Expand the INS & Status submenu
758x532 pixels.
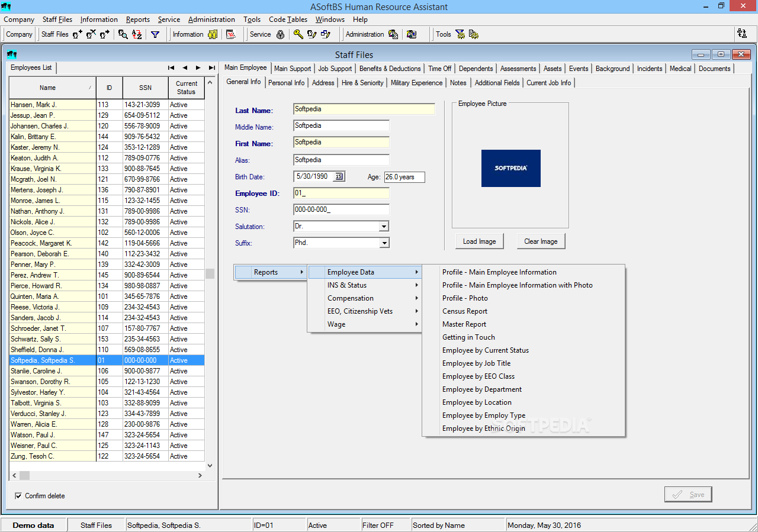365,285
